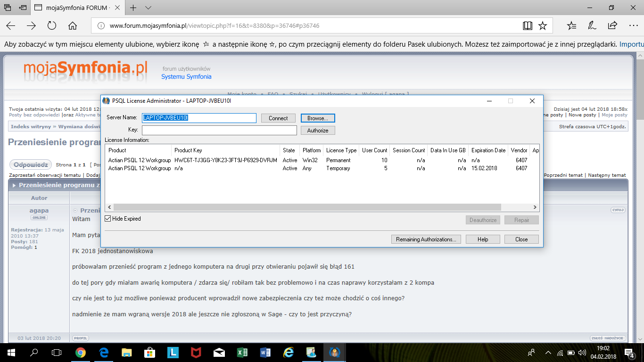The height and width of the screenshot is (362, 644).
Task: Click the Data In Use GB header
Action: 448,150
